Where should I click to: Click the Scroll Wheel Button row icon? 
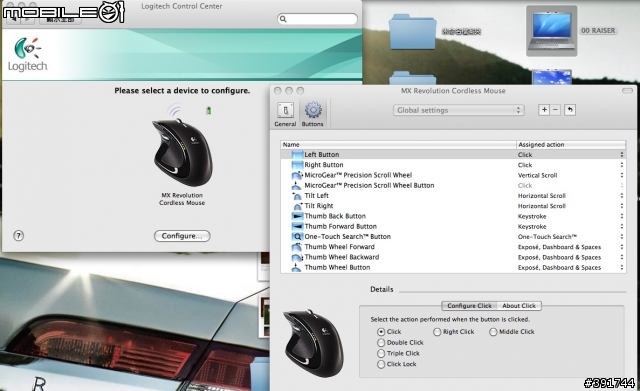point(297,185)
